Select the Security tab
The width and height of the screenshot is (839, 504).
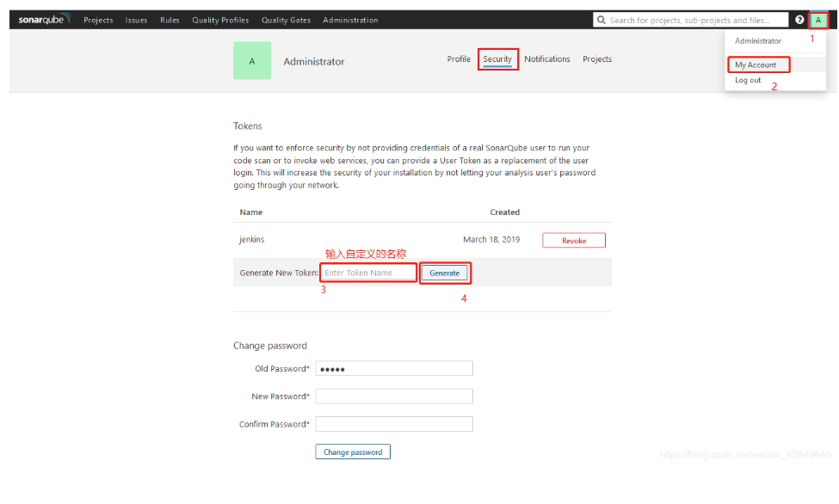pyautogui.click(x=497, y=58)
